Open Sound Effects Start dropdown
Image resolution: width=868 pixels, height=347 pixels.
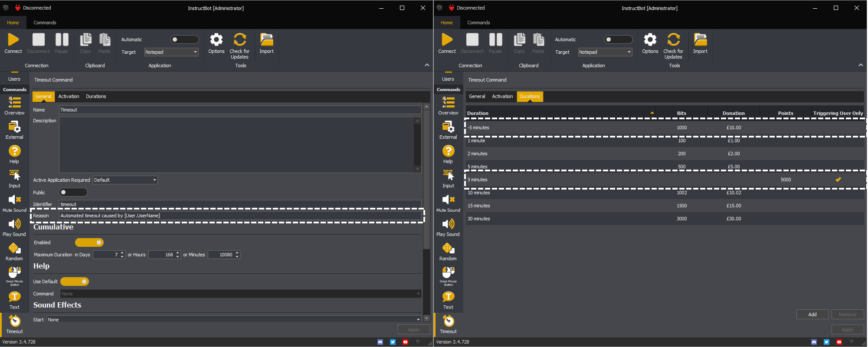coord(234,319)
